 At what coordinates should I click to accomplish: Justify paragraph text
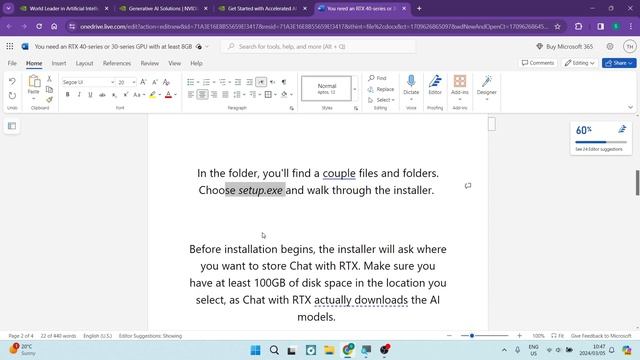tap(225, 95)
